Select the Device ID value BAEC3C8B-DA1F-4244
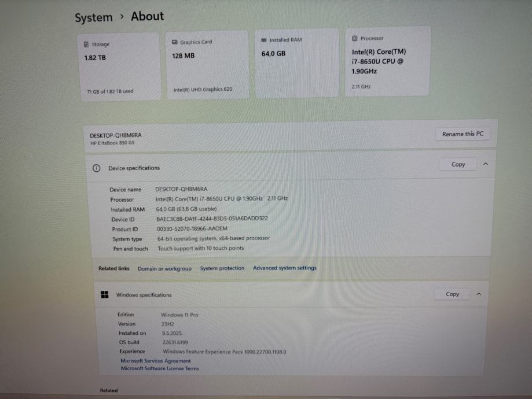 click(x=212, y=219)
